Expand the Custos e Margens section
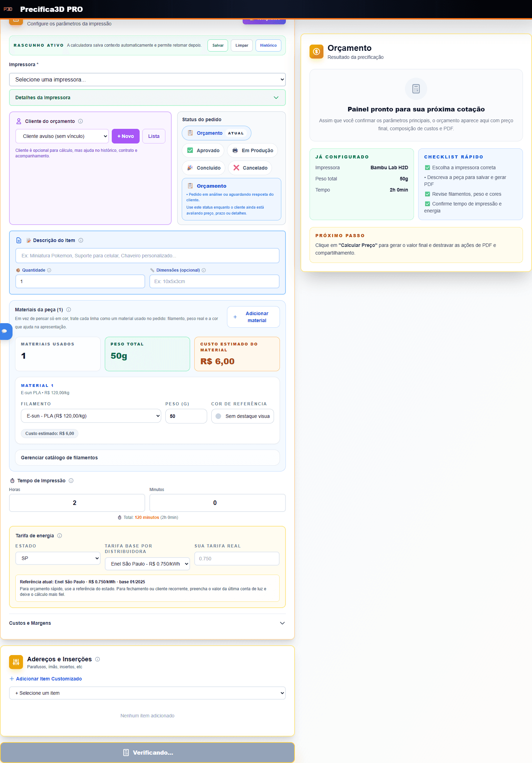 (x=147, y=623)
